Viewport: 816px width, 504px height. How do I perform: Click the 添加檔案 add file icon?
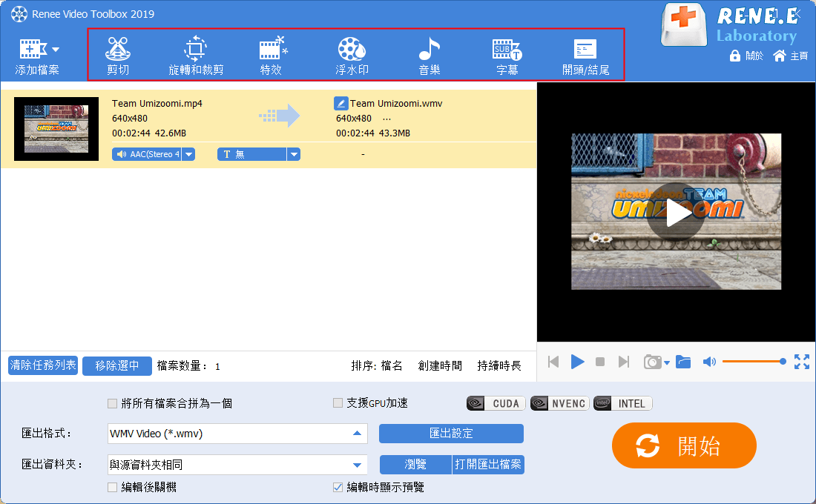[33, 49]
